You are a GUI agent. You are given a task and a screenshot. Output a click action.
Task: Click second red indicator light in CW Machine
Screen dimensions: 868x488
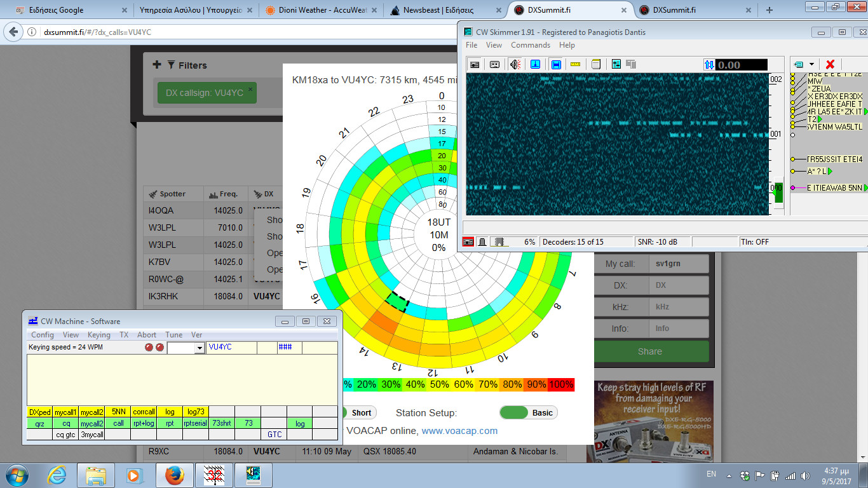click(160, 348)
